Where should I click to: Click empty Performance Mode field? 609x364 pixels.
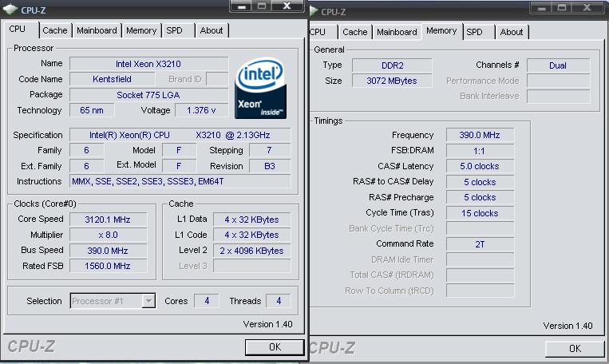click(558, 81)
